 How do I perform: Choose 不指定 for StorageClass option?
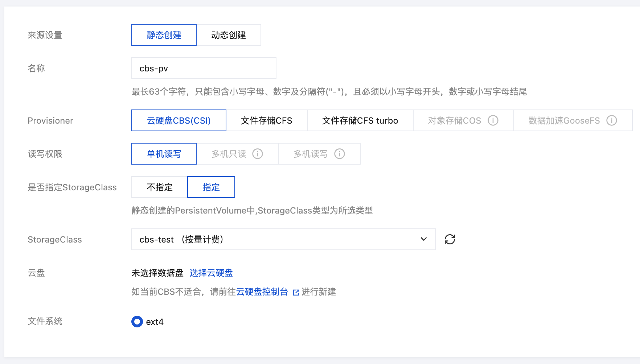coord(160,187)
